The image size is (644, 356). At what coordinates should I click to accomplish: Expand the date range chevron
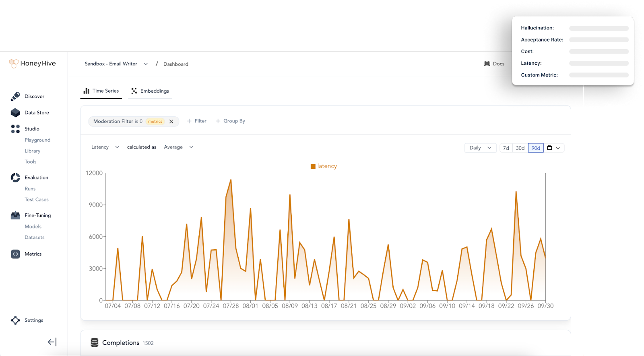pyautogui.click(x=558, y=148)
